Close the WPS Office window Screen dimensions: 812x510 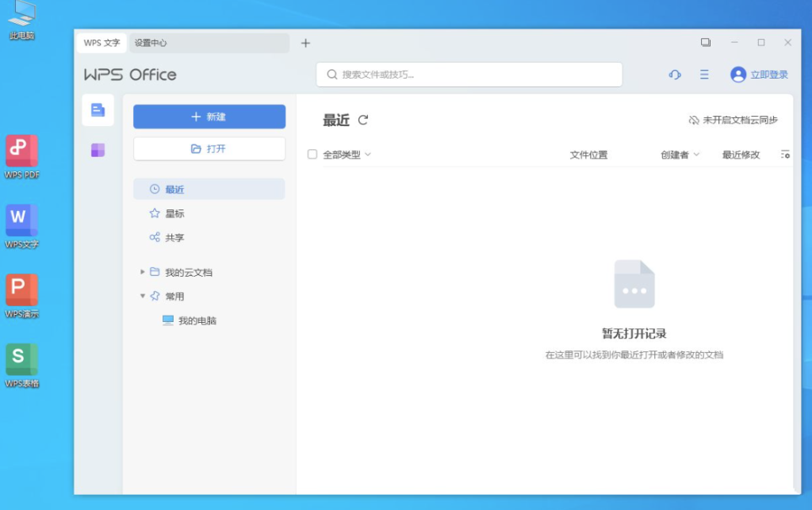(787, 43)
